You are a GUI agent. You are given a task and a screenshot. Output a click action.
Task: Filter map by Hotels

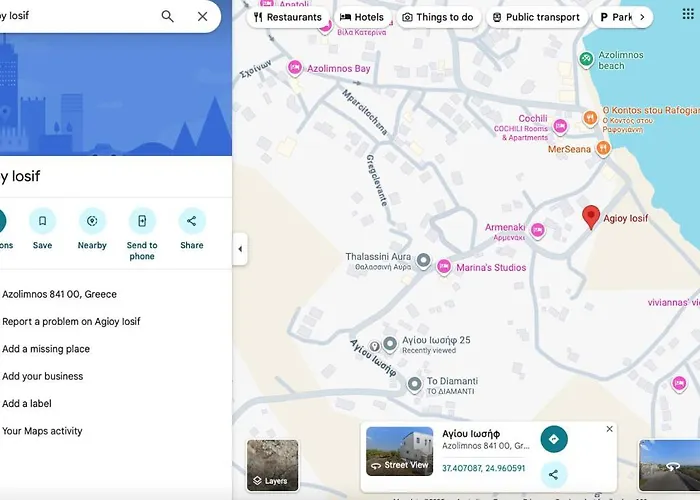362,17
